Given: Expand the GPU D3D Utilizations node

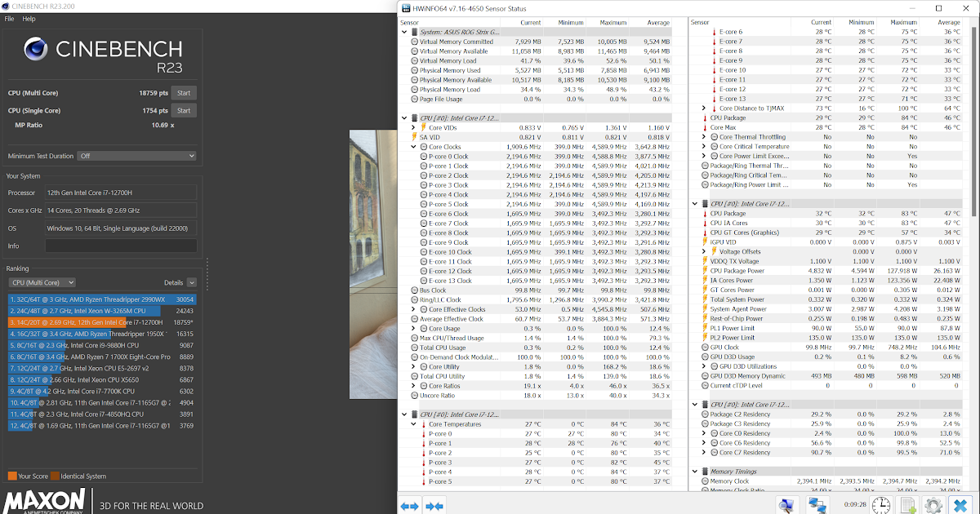Looking at the screenshot, I should pyautogui.click(x=704, y=366).
